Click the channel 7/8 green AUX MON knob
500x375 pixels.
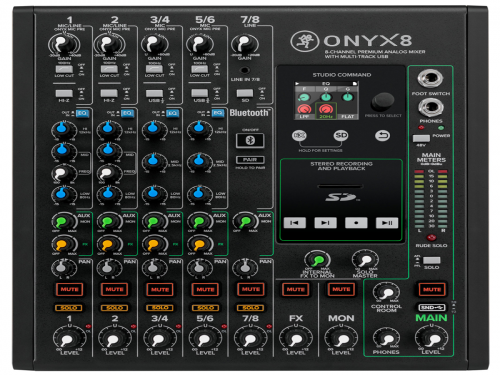pos(245,221)
